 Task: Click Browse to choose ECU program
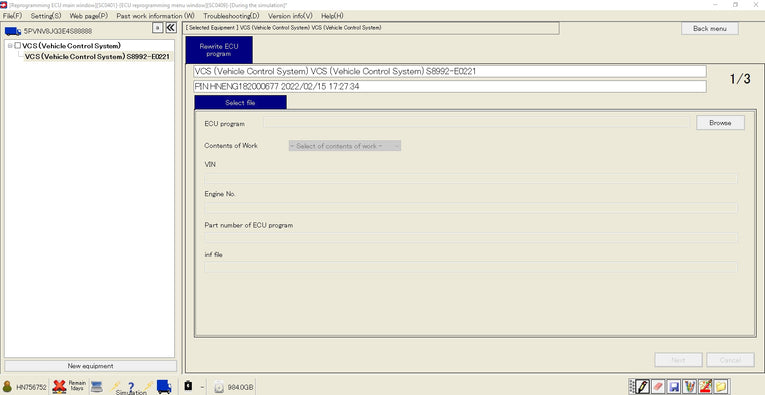tap(720, 123)
